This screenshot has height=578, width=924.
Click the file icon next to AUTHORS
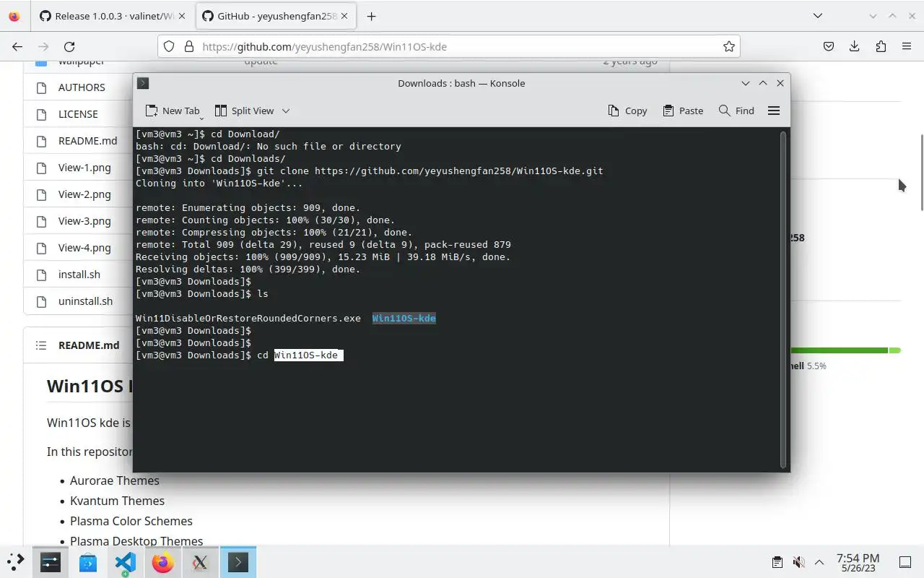(41, 87)
